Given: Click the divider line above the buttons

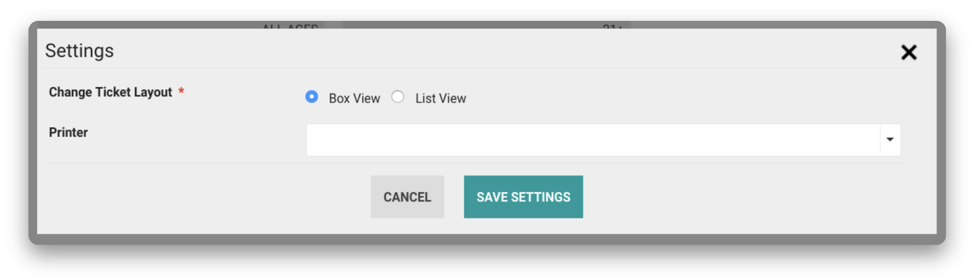Looking at the screenshot, I should coord(474,163).
